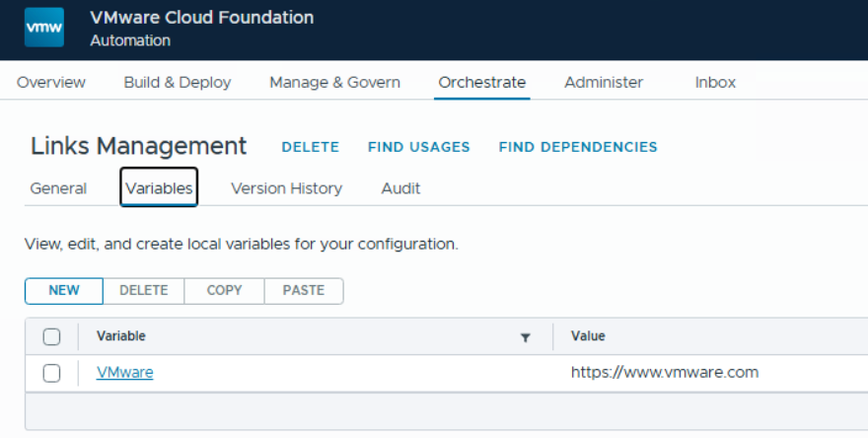This screenshot has width=868, height=438.
Task: Switch to Manage & Govern tab
Action: 334,83
